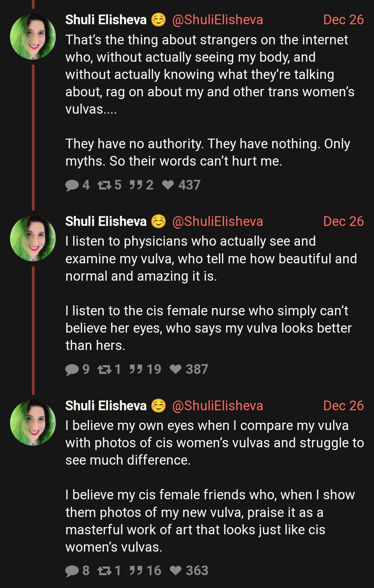Open avatar on tweet about listening to physicians
Screen dimensions: 374x588
click(33, 238)
